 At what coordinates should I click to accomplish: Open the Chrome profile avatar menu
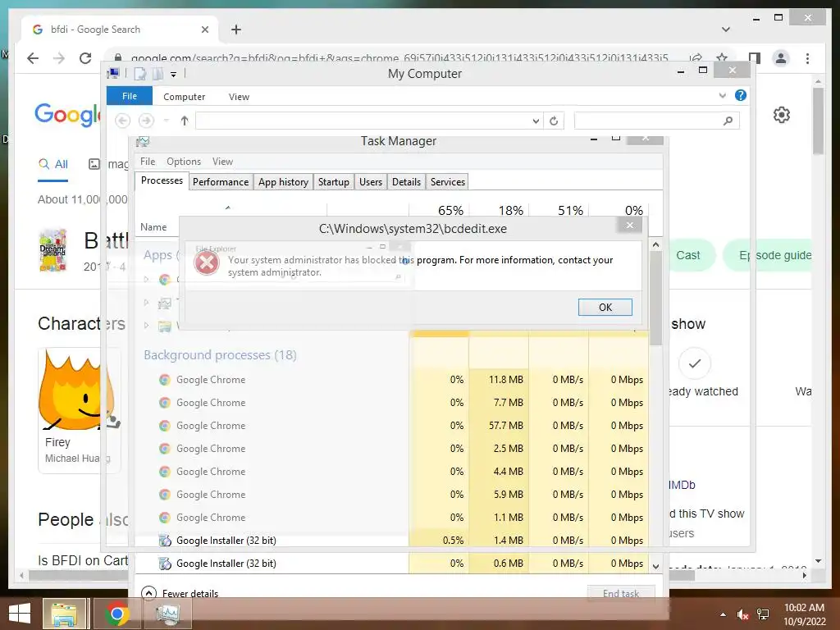tap(781, 58)
